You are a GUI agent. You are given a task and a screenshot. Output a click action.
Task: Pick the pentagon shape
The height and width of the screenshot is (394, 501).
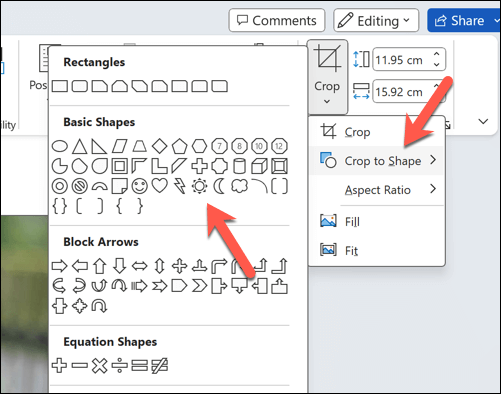pos(179,146)
